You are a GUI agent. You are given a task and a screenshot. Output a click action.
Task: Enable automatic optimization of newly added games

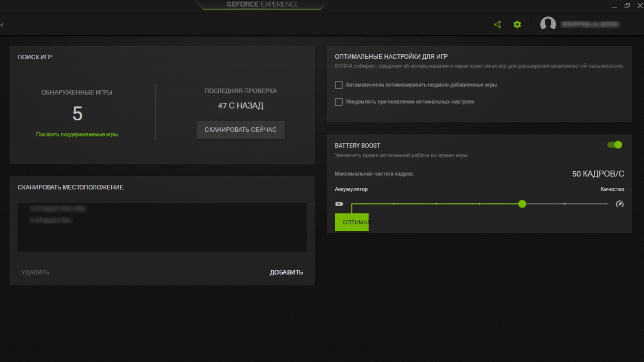[x=339, y=85]
